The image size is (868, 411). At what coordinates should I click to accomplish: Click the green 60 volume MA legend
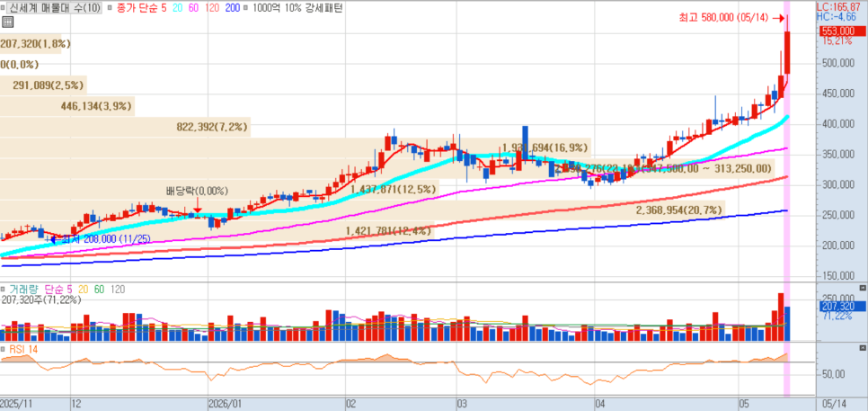[99, 290]
